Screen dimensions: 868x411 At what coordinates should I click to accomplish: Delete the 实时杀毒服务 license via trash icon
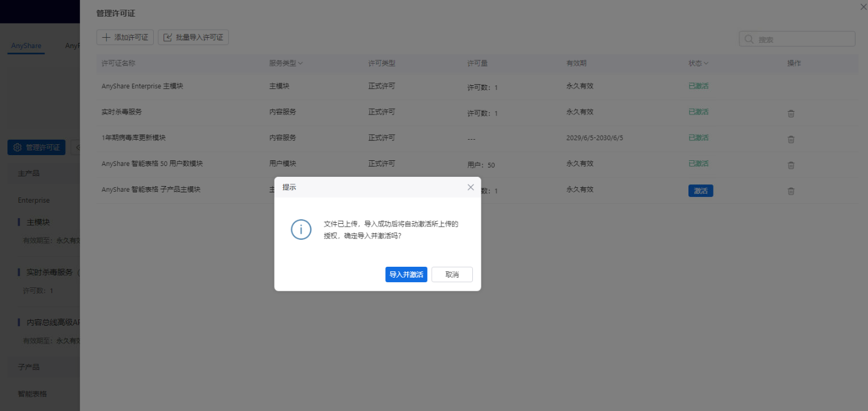pyautogui.click(x=791, y=113)
